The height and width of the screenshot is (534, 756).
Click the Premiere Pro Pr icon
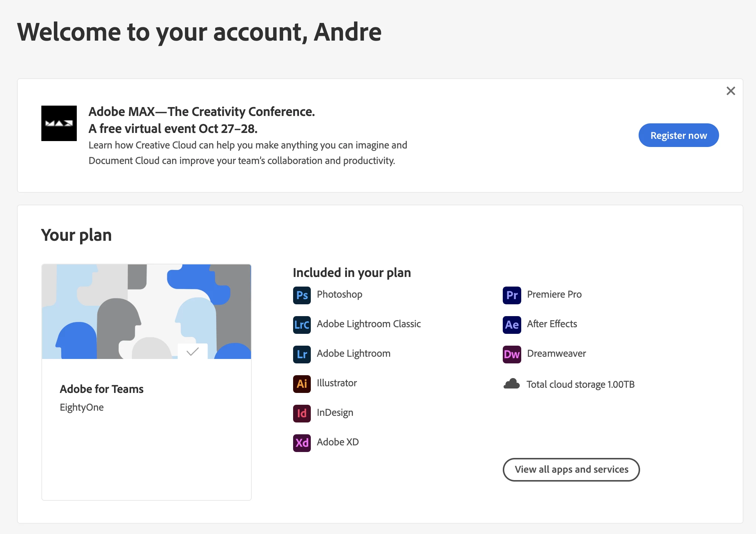point(512,295)
